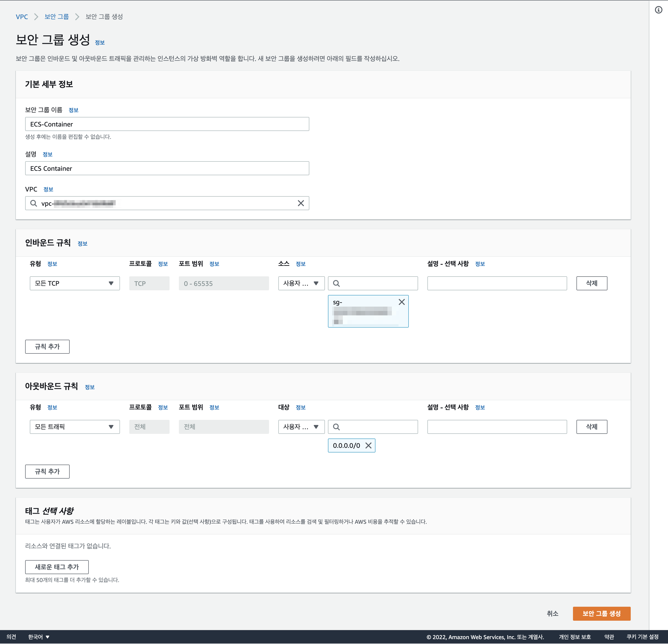Remove the sg- source chip in inbound rule
Screen dimensions: 668x644
click(x=402, y=302)
